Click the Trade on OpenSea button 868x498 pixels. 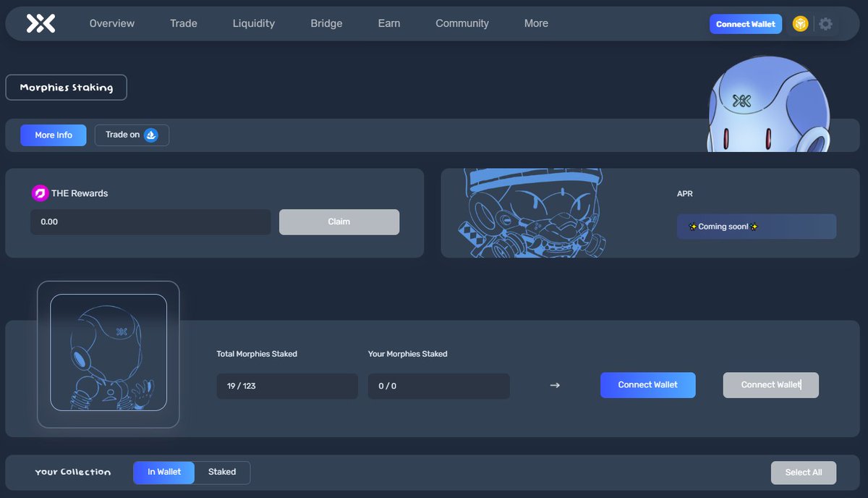point(132,135)
